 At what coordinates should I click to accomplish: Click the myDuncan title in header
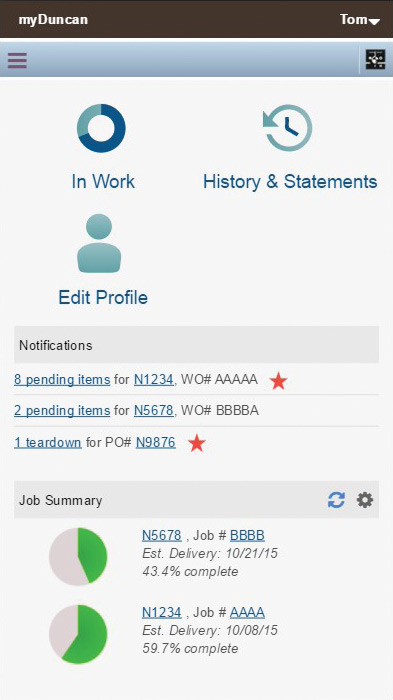(x=53, y=20)
